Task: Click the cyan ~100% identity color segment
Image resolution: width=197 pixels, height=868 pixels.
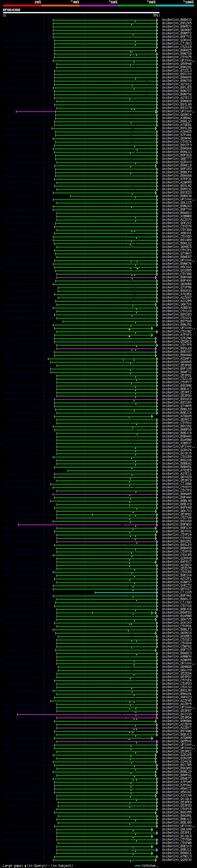Action: pyautogui.click(x=175, y=6)
